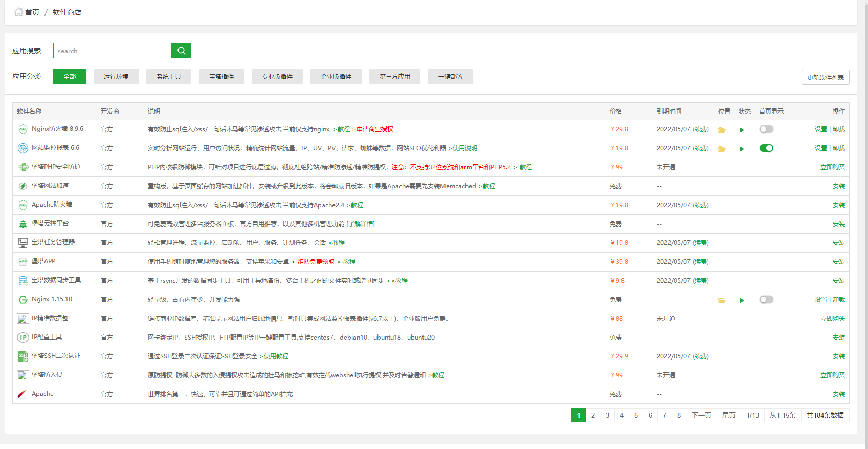Screen dimensions: 868x449
Task: Click 安装 for 堡塔网站加速
Action: [x=839, y=186]
